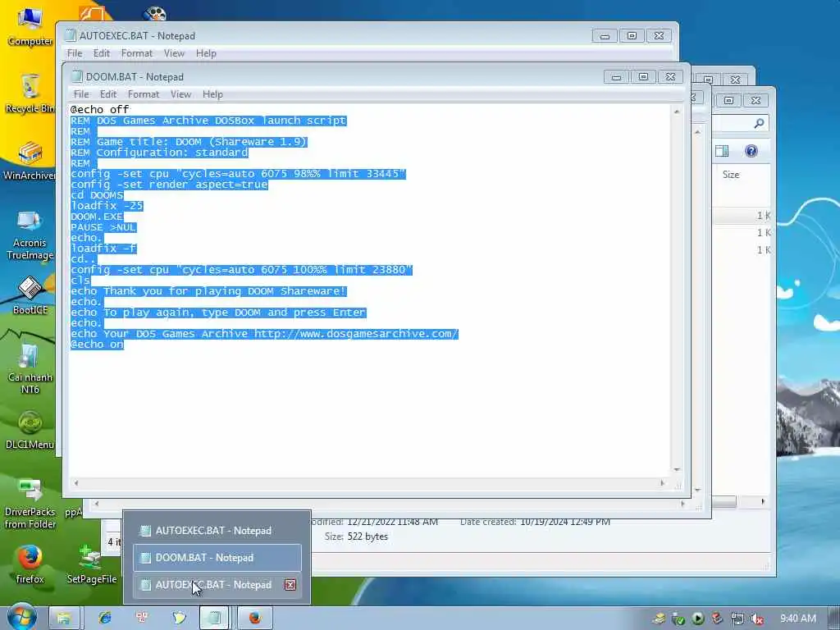Launch WinArchiver from the desktop
Image resolution: width=840 pixels, height=630 pixels.
[30, 160]
